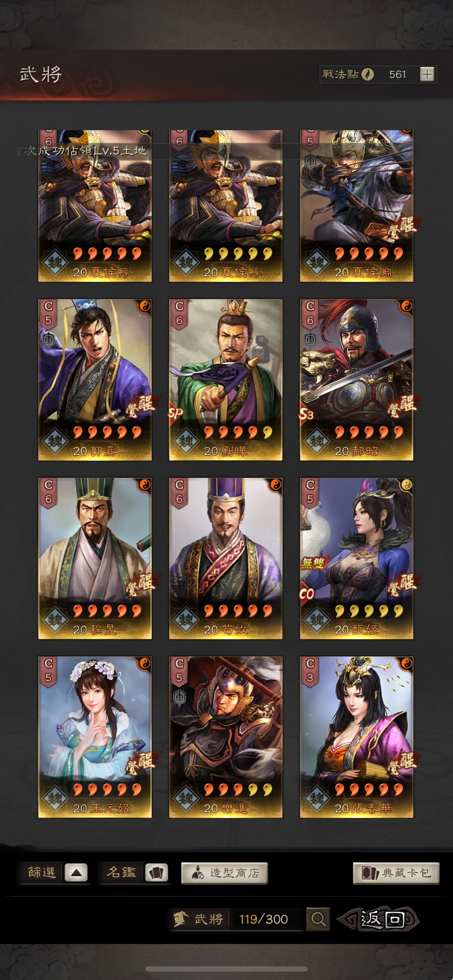453x980 pixels.
Task: Tap the plus icon beside 戰法點 561
Action: click(427, 74)
